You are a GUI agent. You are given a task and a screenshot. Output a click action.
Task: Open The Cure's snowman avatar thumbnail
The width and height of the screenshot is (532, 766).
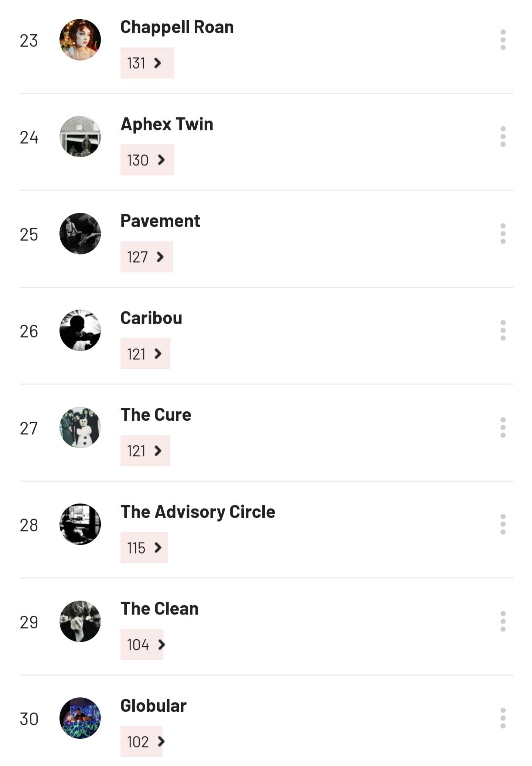click(x=80, y=428)
